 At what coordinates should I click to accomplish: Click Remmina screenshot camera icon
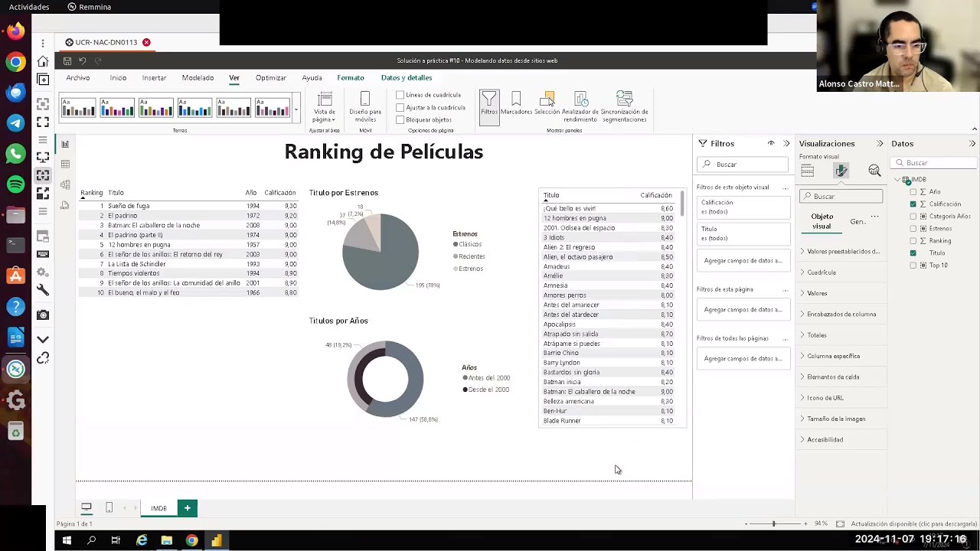coord(43,315)
